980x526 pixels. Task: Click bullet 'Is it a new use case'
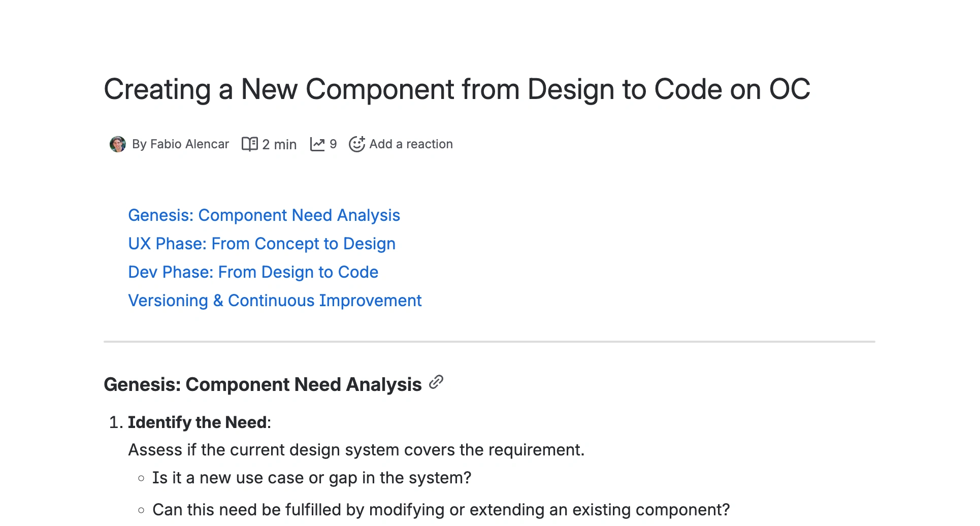311,478
